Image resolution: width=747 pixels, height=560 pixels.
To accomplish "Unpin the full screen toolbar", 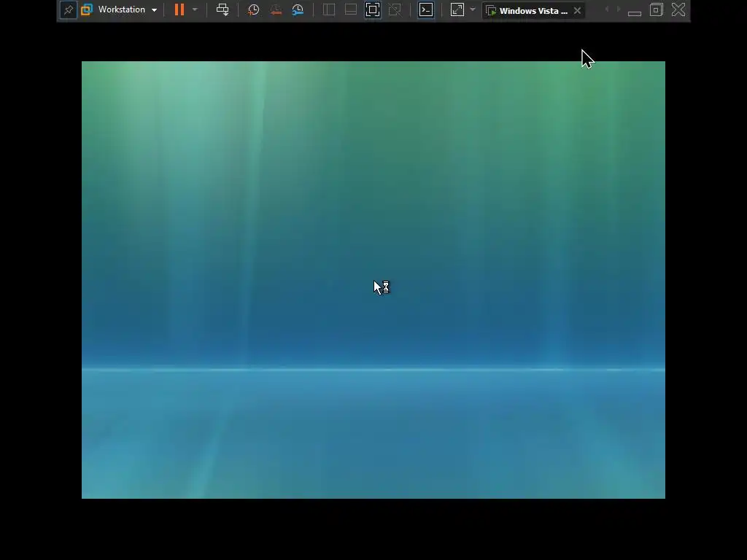I will click(68, 9).
